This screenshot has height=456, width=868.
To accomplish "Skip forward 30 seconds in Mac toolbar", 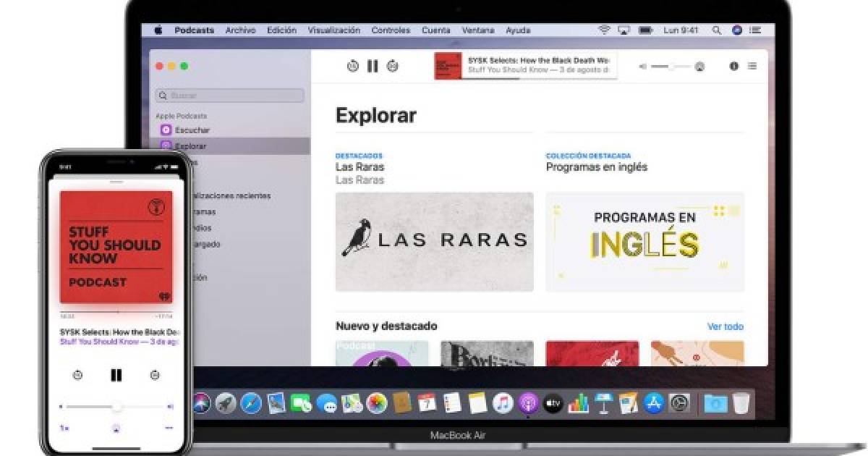I will [x=392, y=66].
